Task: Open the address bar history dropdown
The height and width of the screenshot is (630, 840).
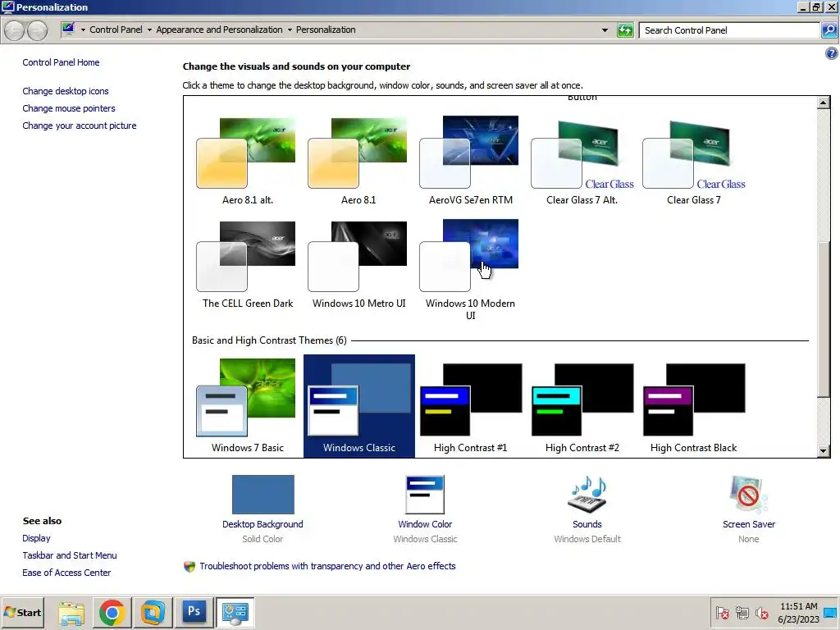Action: [x=605, y=30]
